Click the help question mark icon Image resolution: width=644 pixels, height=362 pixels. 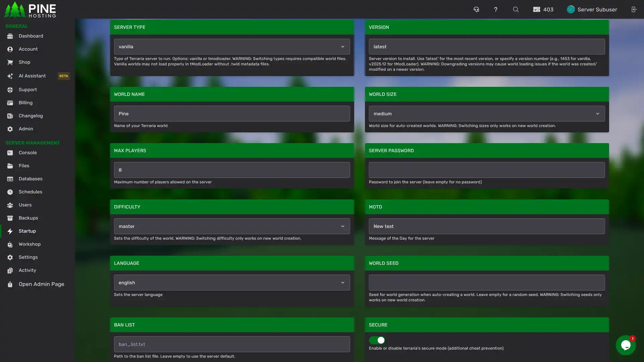coord(496,9)
